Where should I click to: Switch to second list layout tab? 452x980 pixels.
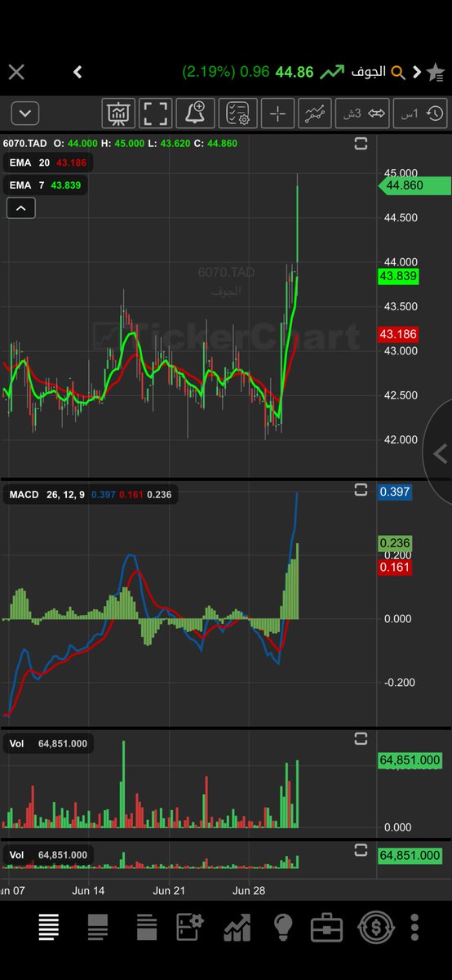[98, 927]
